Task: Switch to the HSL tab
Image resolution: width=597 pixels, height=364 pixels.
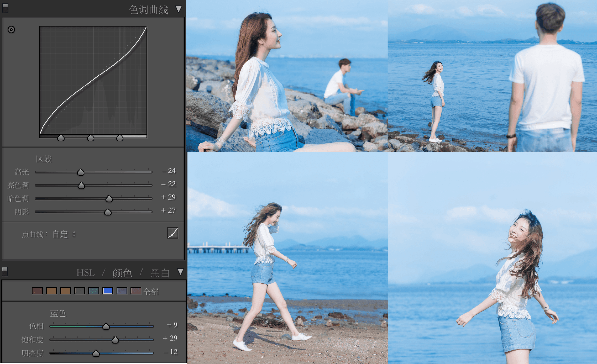Action: point(86,273)
